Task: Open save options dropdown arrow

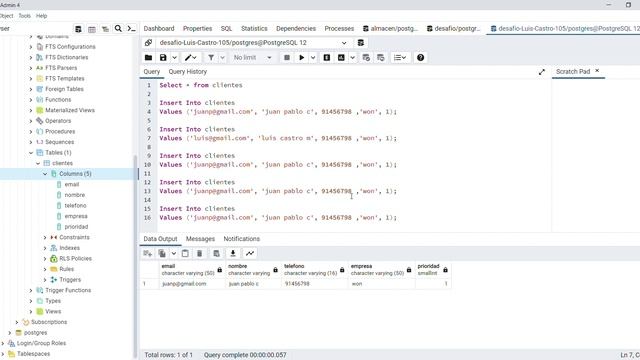Action: point(174,58)
